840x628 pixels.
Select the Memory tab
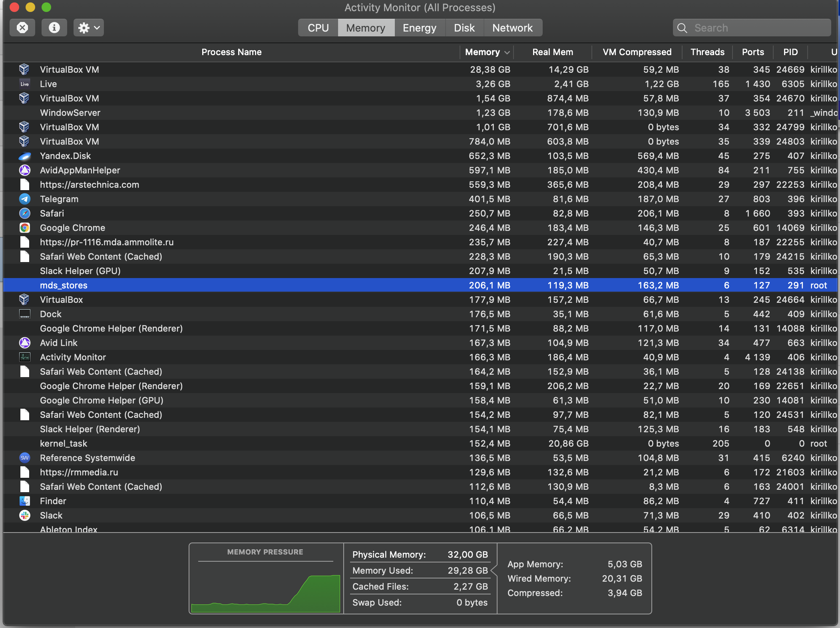tap(366, 28)
